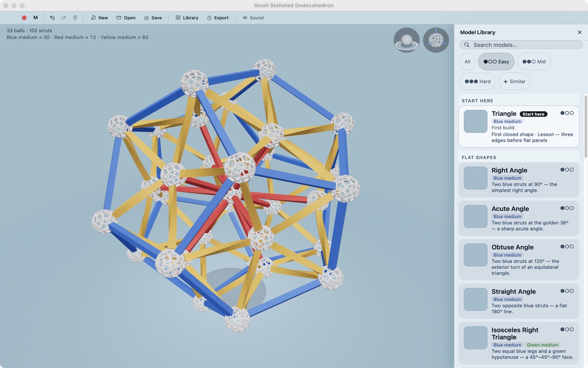Click the Triangle card's difficulty dots
Image resolution: width=588 pixels, height=368 pixels.
click(567, 113)
